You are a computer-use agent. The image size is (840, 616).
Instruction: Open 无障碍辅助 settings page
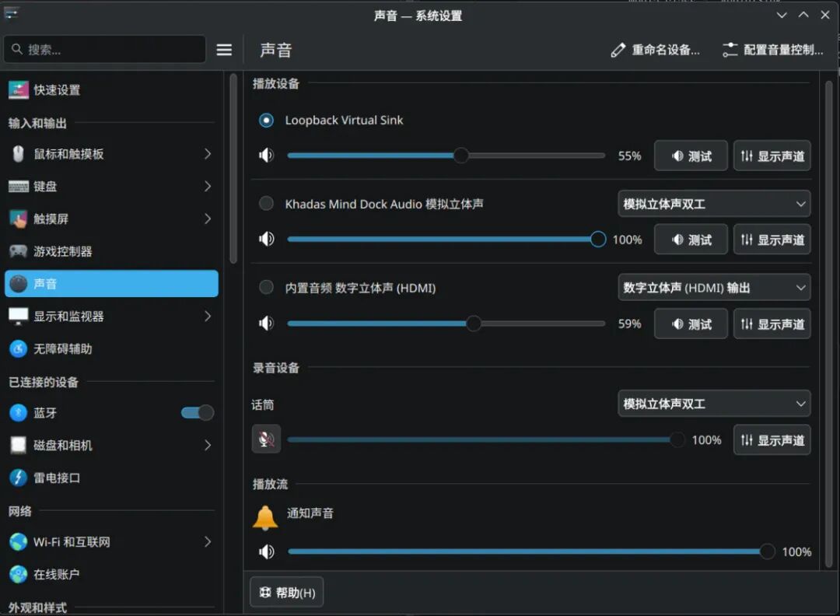pyautogui.click(x=111, y=348)
